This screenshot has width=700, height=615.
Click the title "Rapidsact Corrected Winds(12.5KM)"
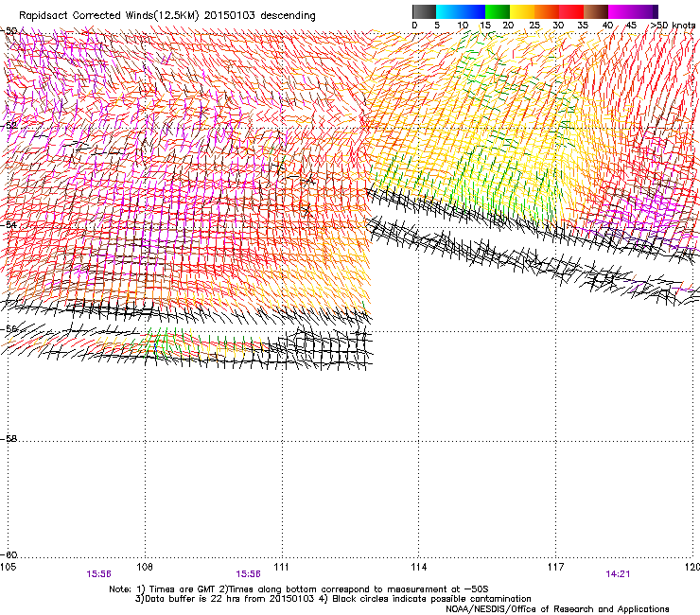109,16
